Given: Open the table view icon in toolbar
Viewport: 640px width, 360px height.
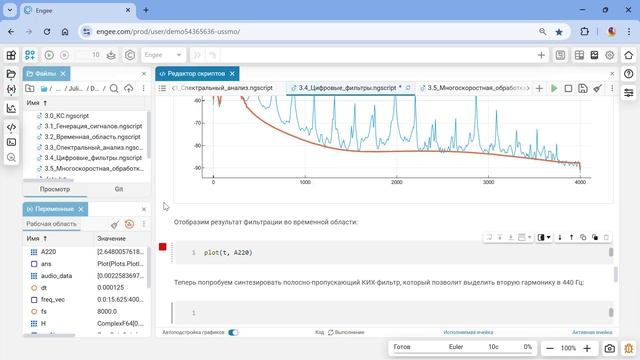Looking at the screenshot, I should point(579,55).
